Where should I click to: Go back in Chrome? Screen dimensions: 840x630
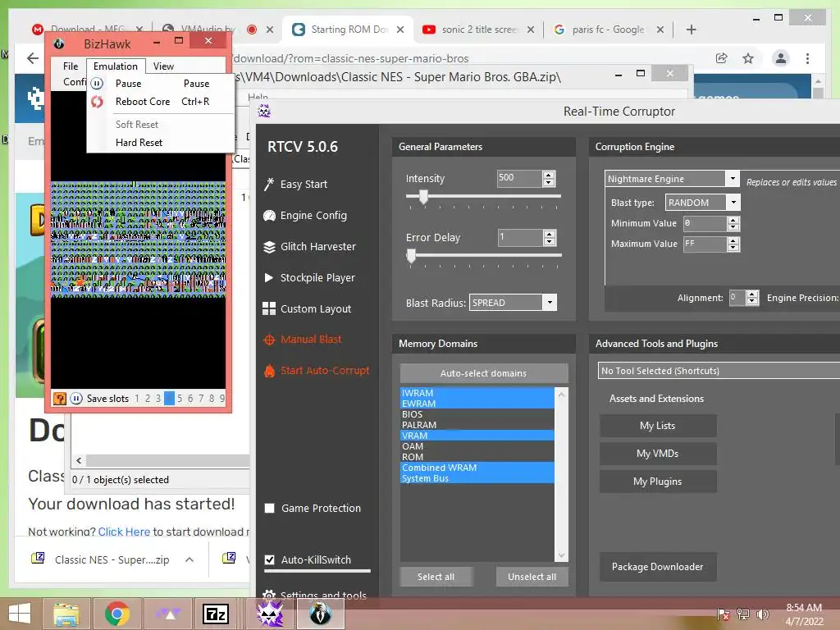33,58
